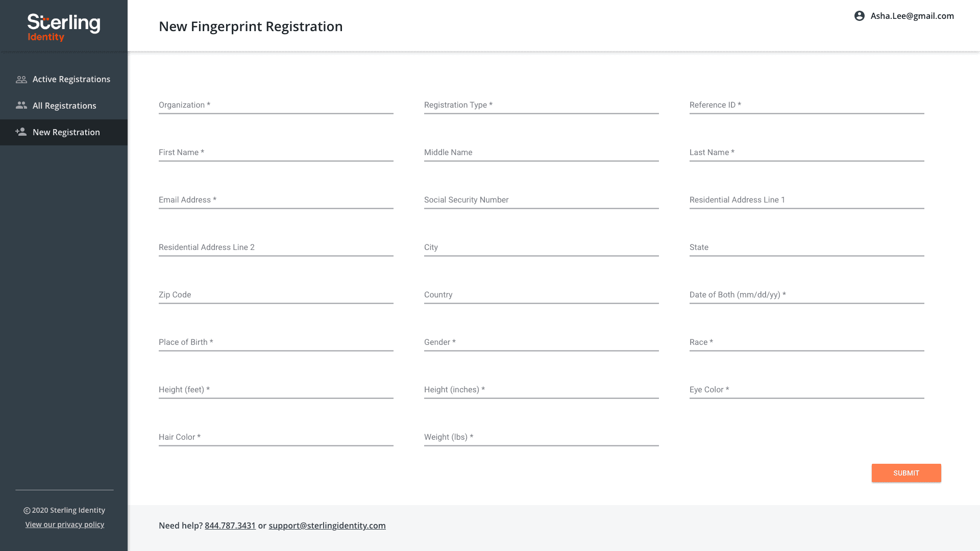Screen dimensions: 980x551
Task: Click the All Registrations group icon
Action: [21, 106]
